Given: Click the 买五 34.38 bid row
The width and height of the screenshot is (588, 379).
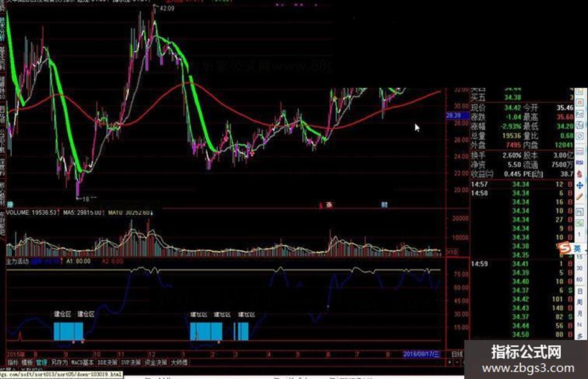Looking at the screenshot, I should pyautogui.click(x=522, y=97).
